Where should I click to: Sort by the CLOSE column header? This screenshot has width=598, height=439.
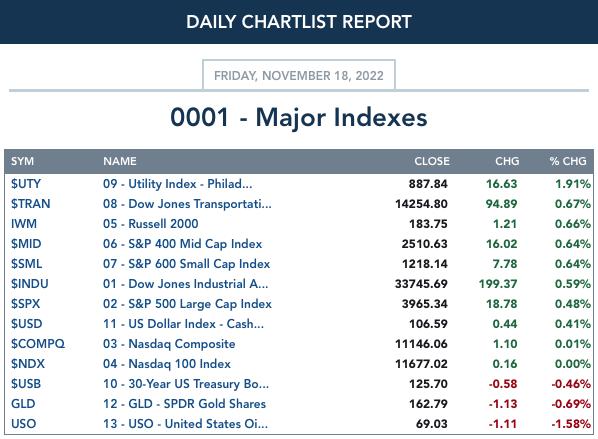click(432, 161)
